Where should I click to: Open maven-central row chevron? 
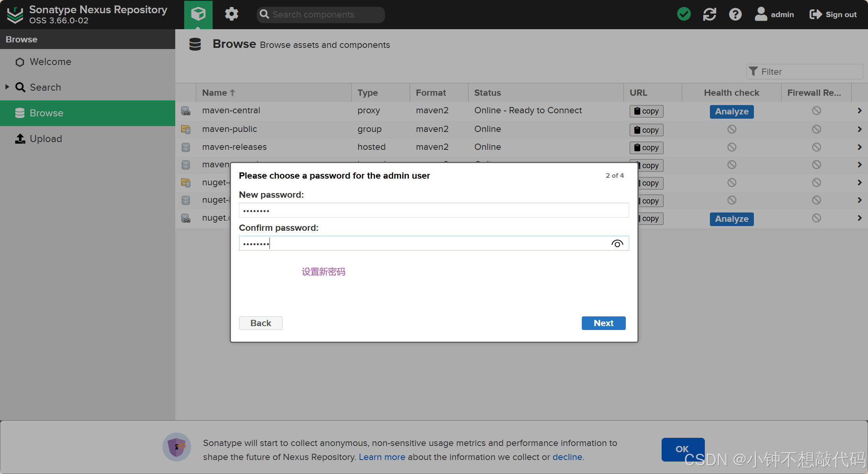click(x=859, y=111)
